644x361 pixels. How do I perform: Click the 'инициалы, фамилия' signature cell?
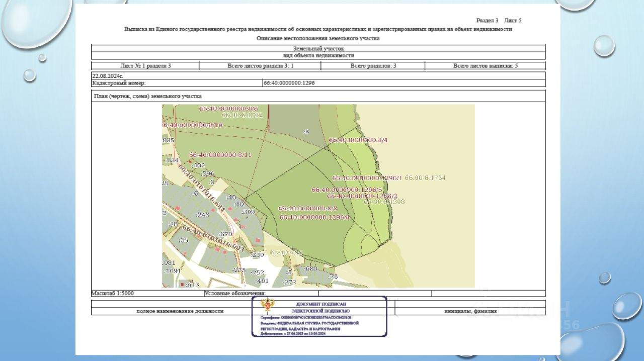[x=470, y=311]
